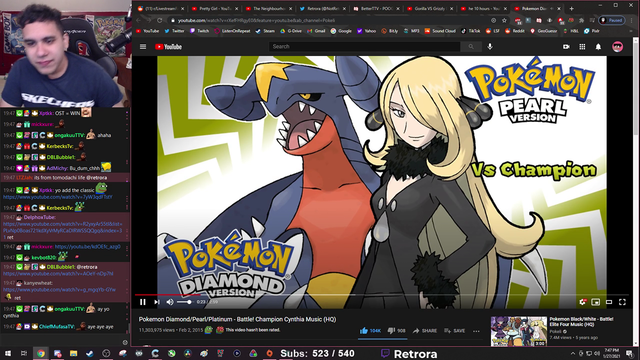Bookmark this page with the star
640x360 pixels.
(504, 20)
